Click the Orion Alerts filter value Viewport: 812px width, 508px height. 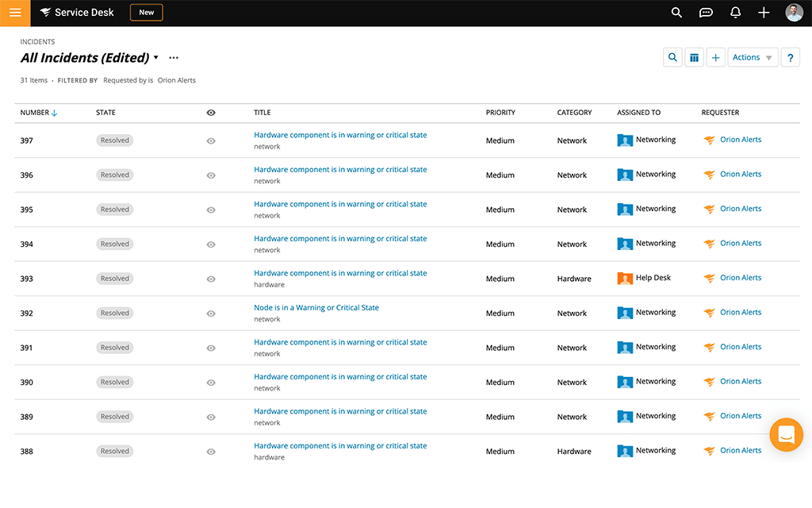click(x=177, y=80)
